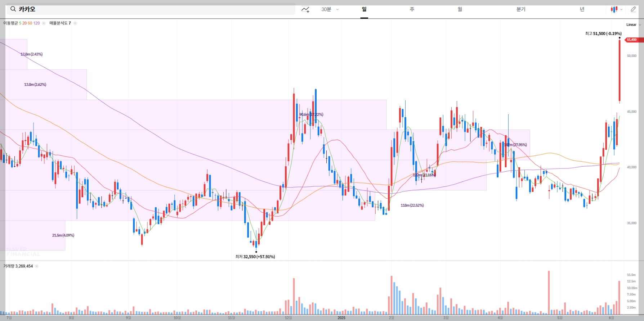Click the green 5-day average value
The image size is (644, 321).
[x=20, y=23]
